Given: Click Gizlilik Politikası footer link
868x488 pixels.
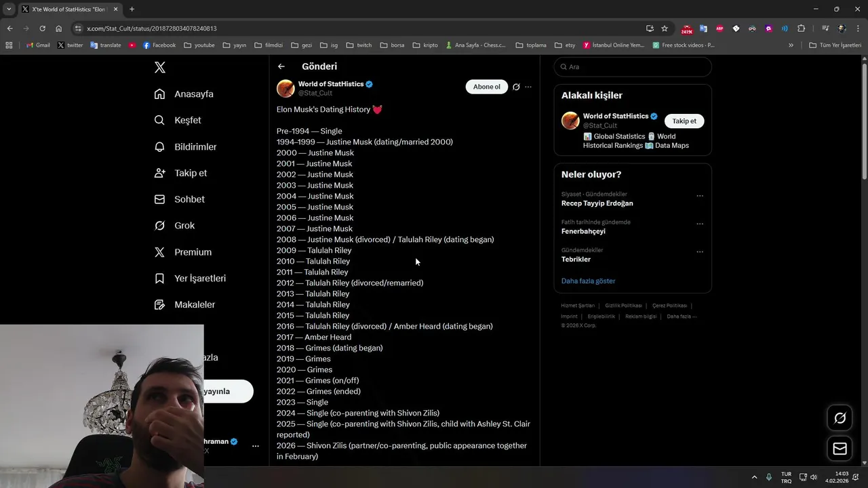Looking at the screenshot, I should coord(623,306).
